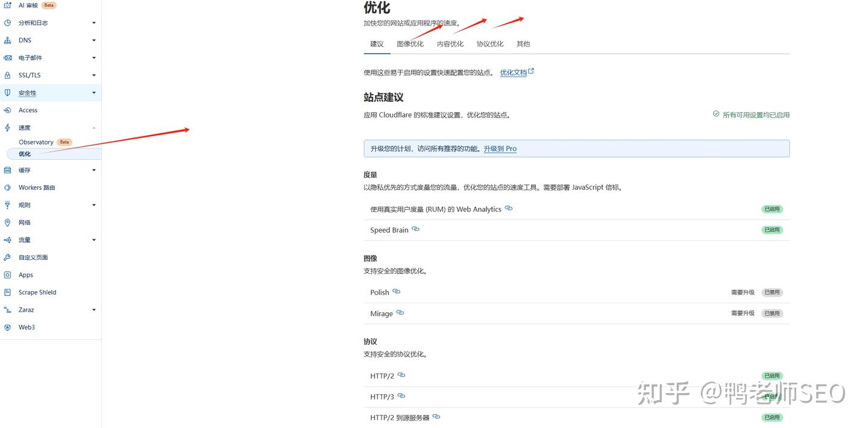Viewport: 868px width, 428px height.
Task: Click link icon next to Speed Brain
Action: [415, 229]
